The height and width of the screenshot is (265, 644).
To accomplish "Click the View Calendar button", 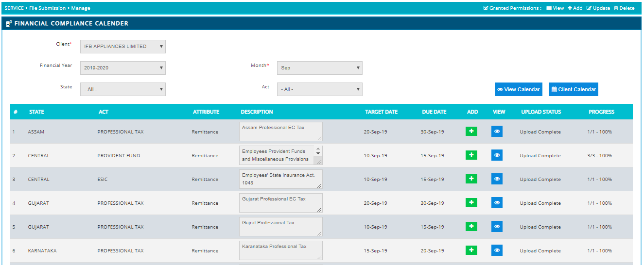I will 518,89.
